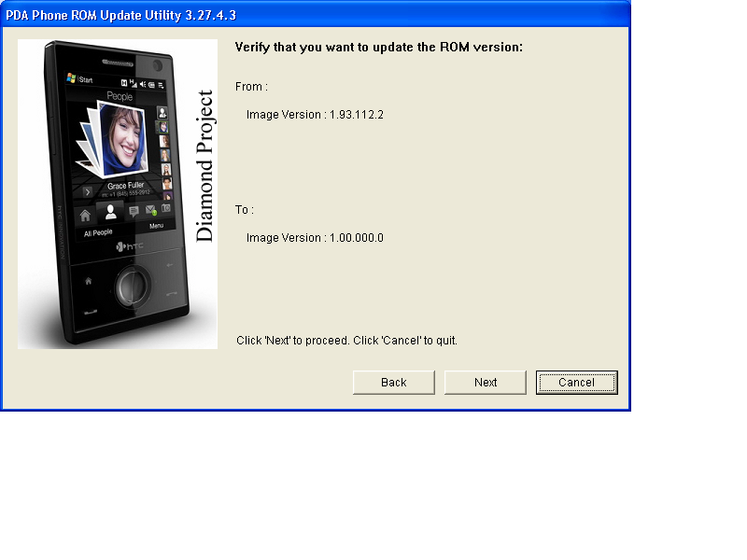
Task: Click the HTC Diamond phone image
Action: point(118,194)
